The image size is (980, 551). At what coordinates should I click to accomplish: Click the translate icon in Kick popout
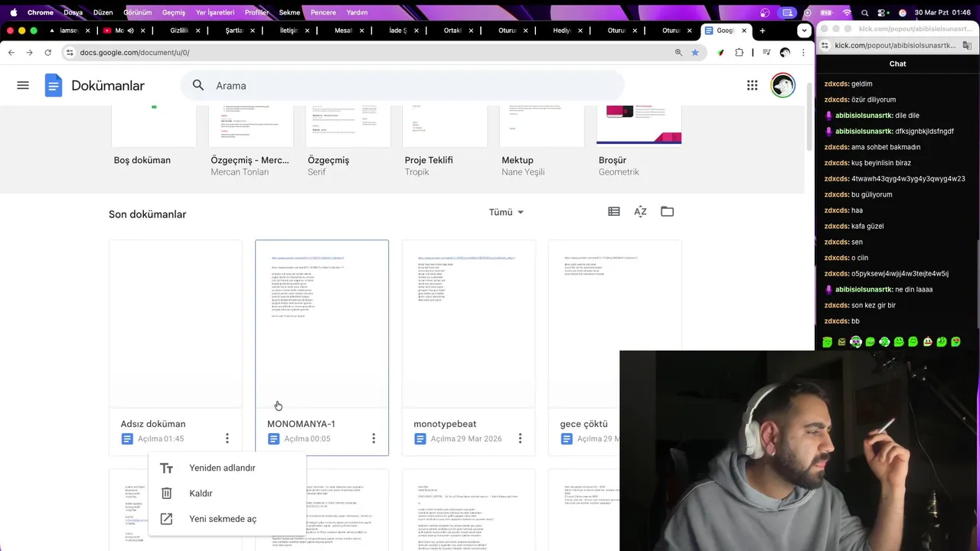tap(968, 46)
